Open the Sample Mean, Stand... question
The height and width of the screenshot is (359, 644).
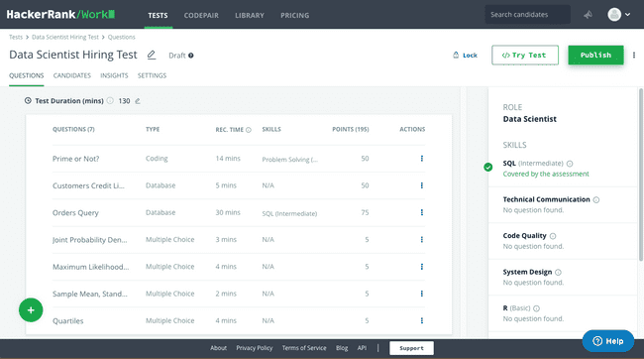tap(90, 294)
